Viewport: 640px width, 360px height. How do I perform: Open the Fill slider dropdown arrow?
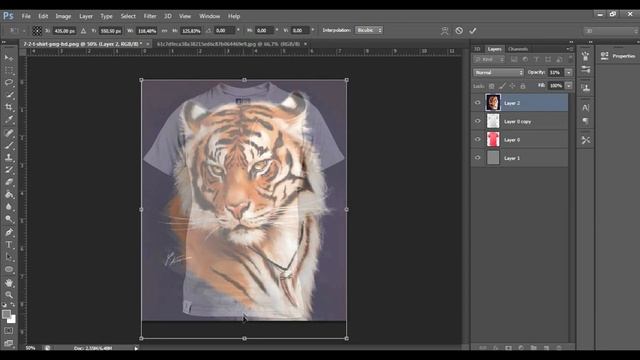pyautogui.click(x=569, y=86)
